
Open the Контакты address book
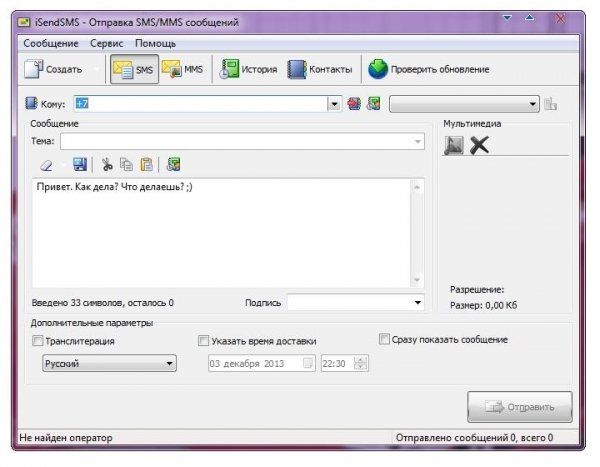tap(320, 69)
